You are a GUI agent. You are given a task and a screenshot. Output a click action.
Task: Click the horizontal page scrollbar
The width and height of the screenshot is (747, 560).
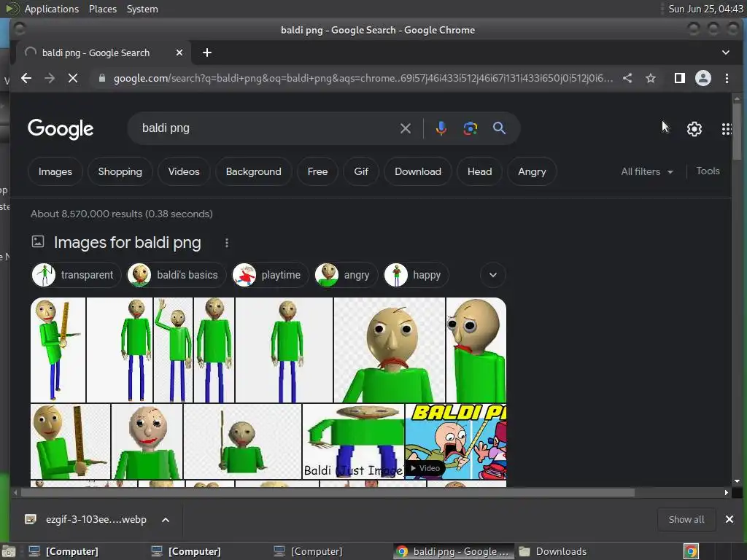[x=328, y=492]
